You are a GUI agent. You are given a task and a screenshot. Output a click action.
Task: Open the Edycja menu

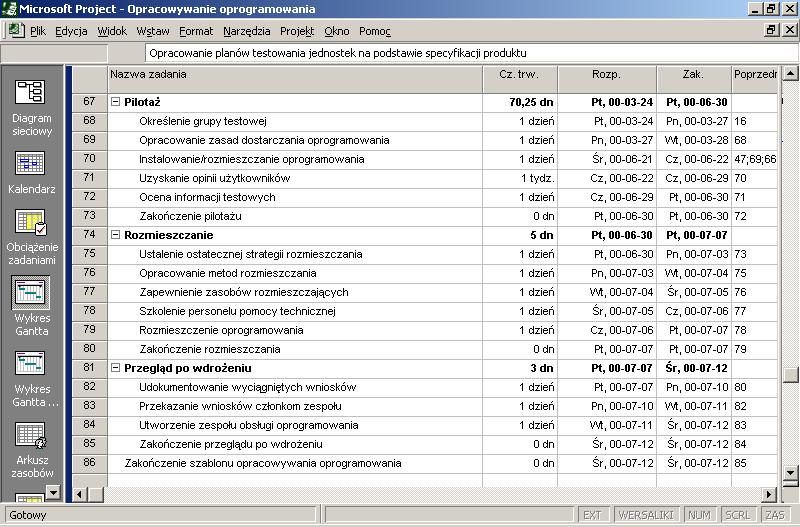click(71, 32)
